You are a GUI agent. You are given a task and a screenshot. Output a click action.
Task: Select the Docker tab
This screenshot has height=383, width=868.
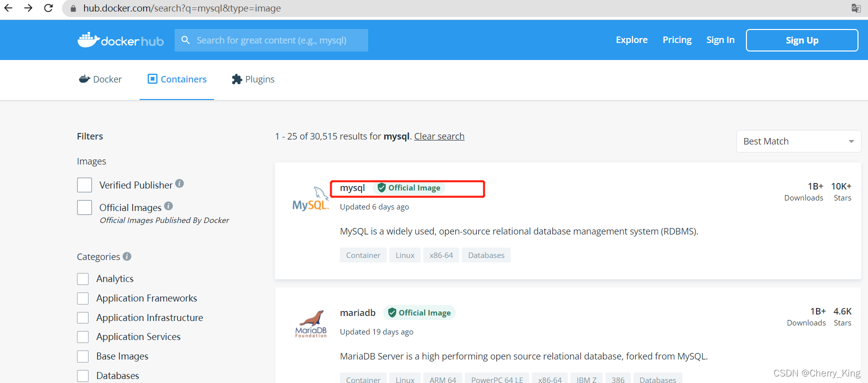(x=100, y=79)
